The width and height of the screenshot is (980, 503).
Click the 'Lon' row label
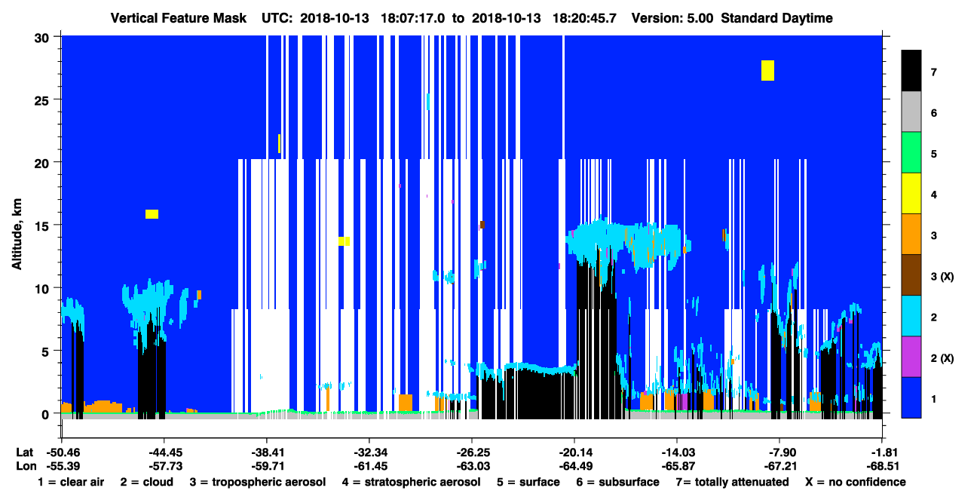click(x=25, y=466)
